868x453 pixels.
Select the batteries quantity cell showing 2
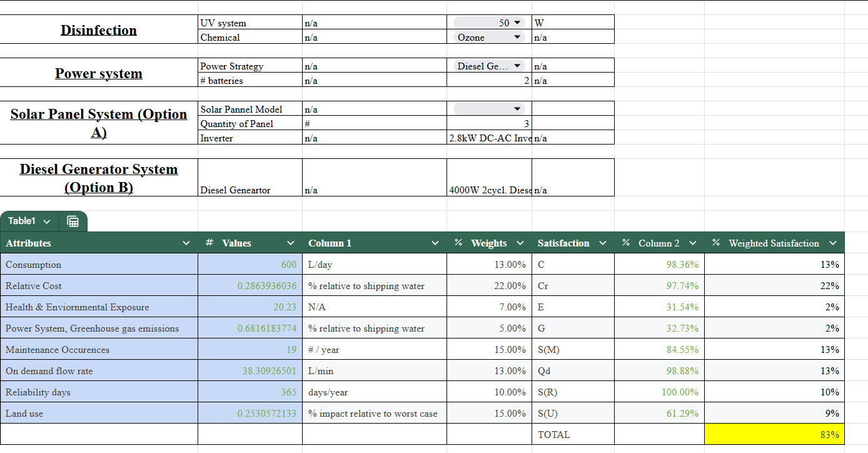point(489,80)
